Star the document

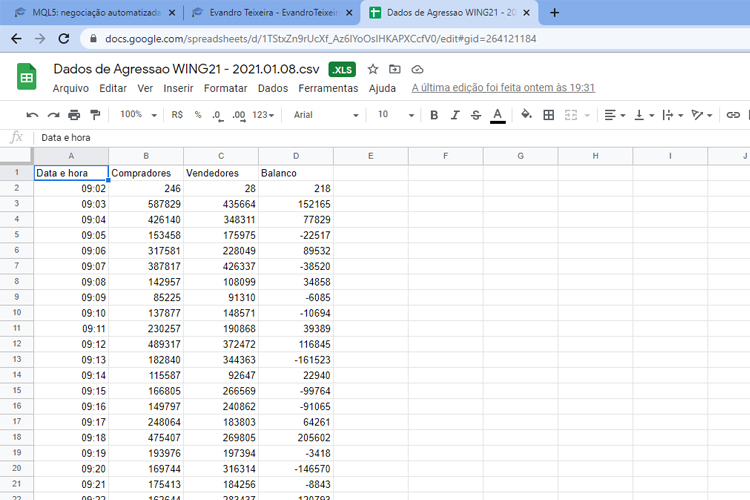pyautogui.click(x=373, y=69)
